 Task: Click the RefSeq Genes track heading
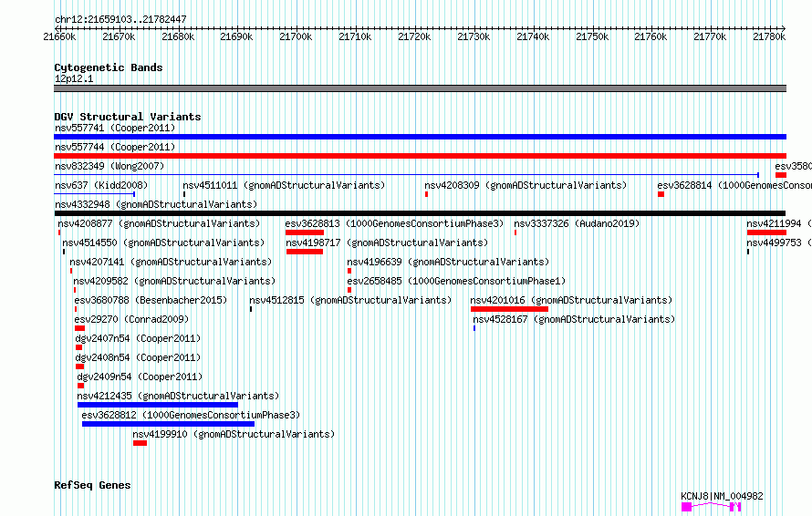pos(92,485)
